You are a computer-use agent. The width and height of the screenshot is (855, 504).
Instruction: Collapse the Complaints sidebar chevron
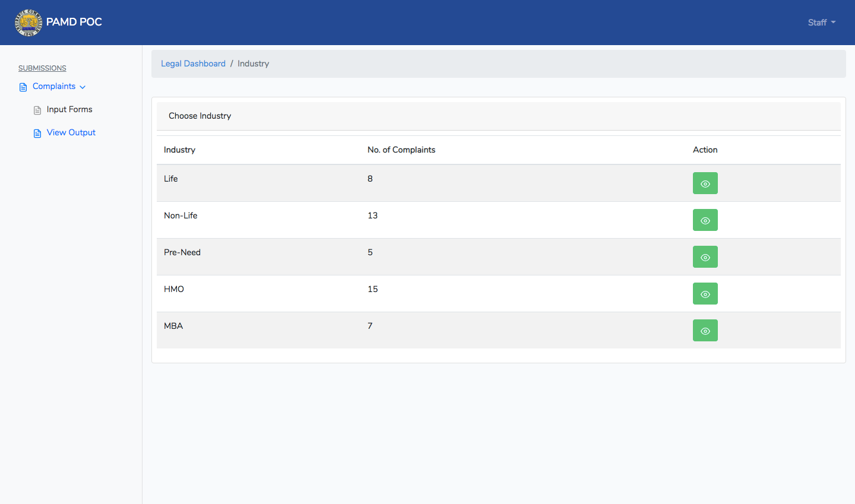click(83, 87)
